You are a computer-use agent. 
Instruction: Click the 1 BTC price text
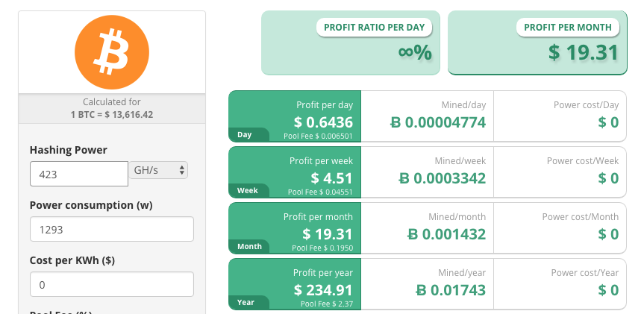coord(112,115)
